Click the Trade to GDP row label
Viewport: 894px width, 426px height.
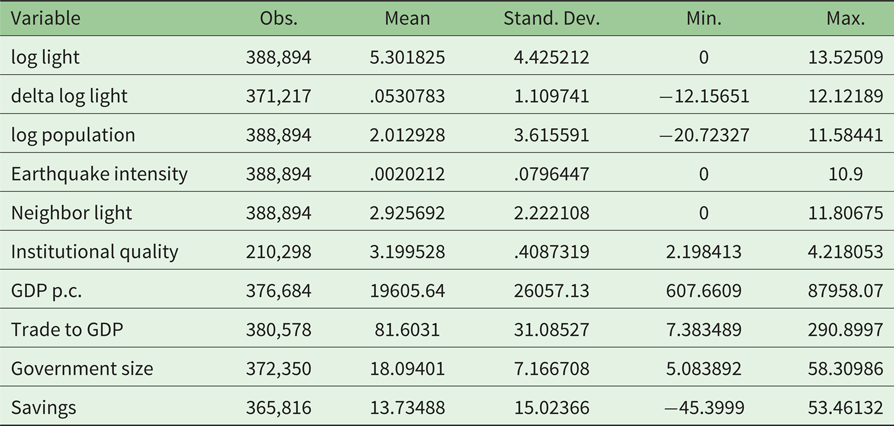pos(67,330)
